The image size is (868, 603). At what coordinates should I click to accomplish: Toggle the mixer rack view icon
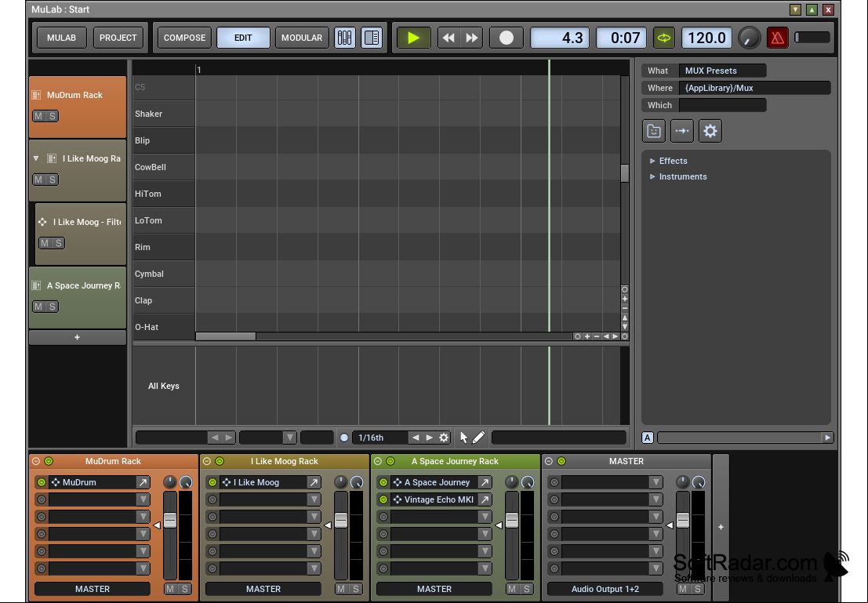344,38
